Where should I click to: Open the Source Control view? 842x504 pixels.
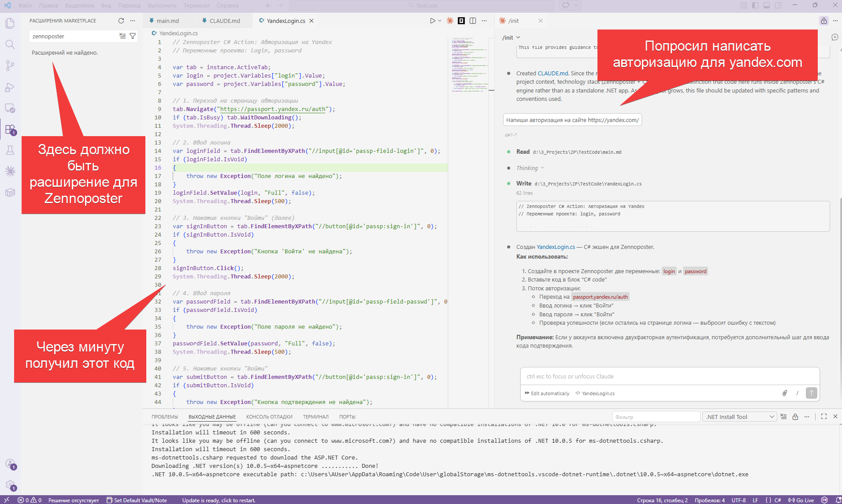coord(10,66)
